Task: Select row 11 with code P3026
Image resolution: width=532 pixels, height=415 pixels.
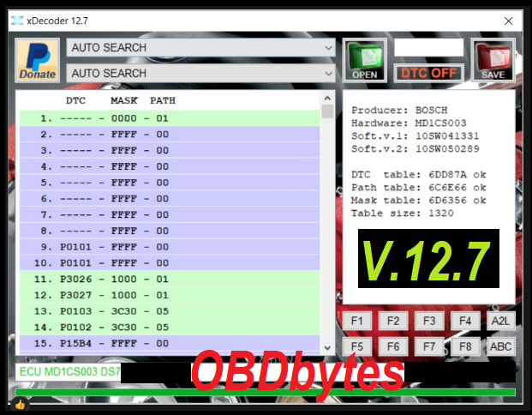Action: click(x=170, y=280)
